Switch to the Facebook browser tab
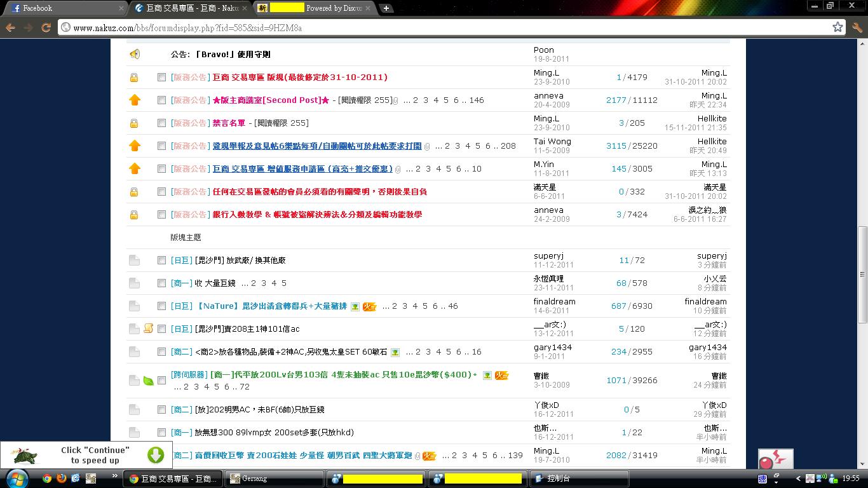The height and width of the screenshot is (488, 868). pyautogui.click(x=64, y=8)
